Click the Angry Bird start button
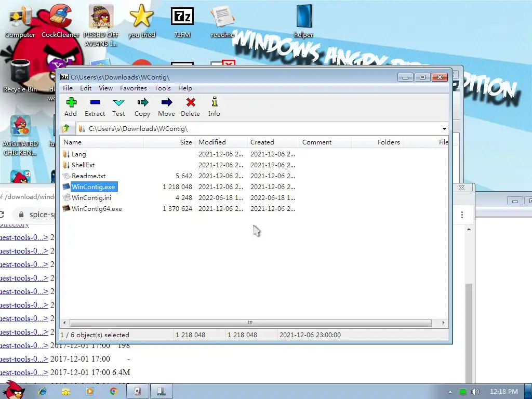Screen dimensions: 532x399 [13, 390]
